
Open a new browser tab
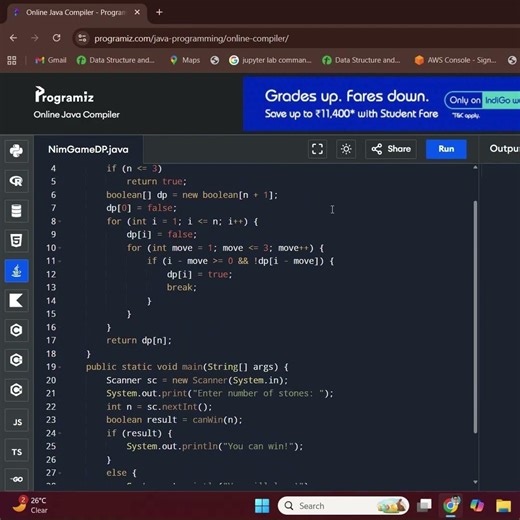(x=159, y=12)
